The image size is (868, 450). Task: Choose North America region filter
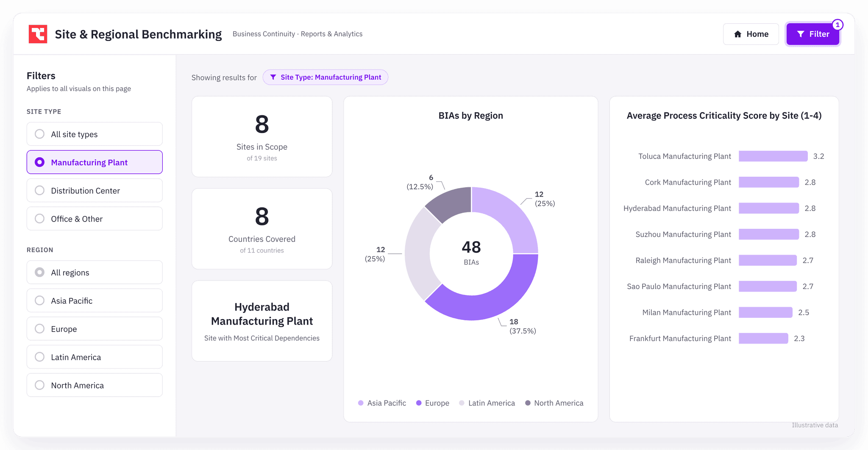[x=95, y=385]
